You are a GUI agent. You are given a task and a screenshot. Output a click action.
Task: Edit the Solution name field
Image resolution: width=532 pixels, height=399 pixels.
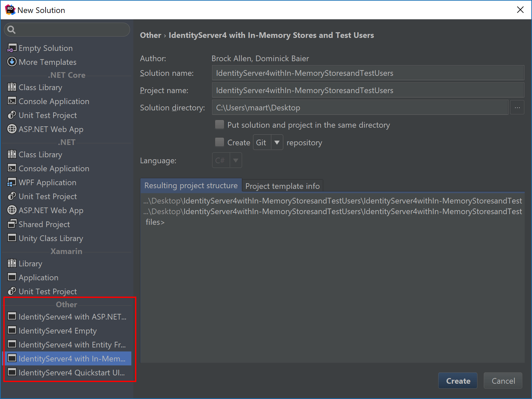pos(368,73)
